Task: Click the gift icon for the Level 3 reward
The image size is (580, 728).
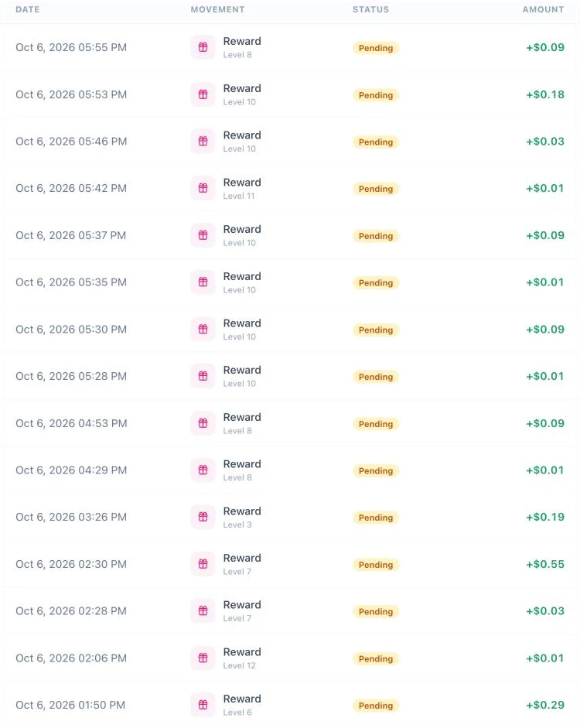Action: [203, 517]
